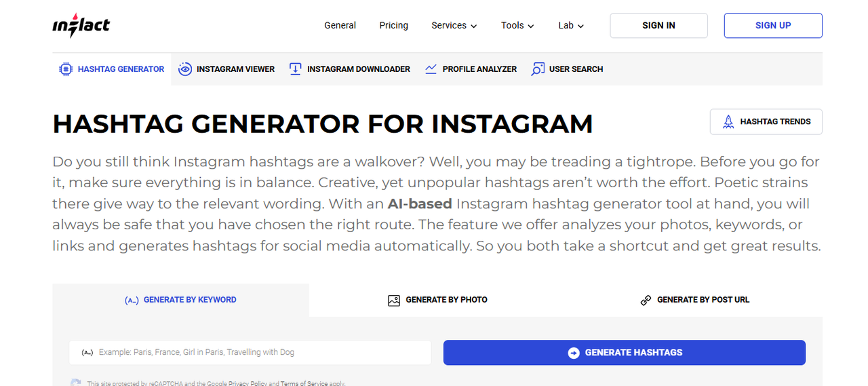Image resolution: width=868 pixels, height=386 pixels.
Task: Click the Inflact logo
Action: 81,26
